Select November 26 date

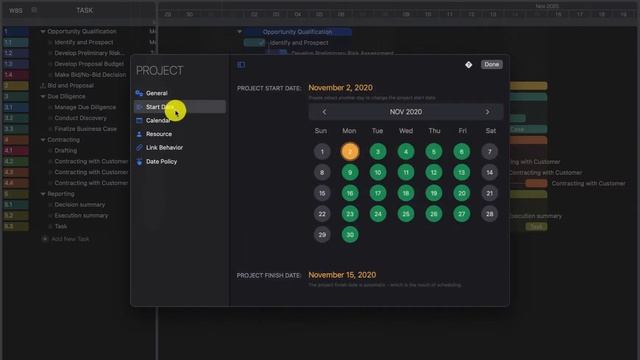pos(434,214)
